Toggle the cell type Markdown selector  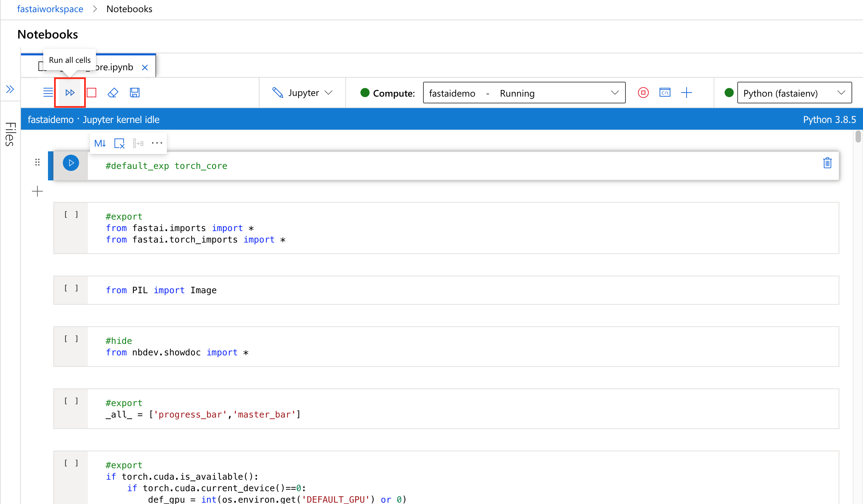100,143
